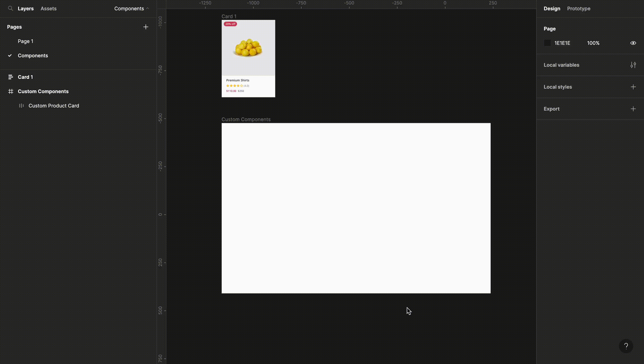Select the lemon product image thumbnail
This screenshot has height=364, width=644.
pos(248,48)
